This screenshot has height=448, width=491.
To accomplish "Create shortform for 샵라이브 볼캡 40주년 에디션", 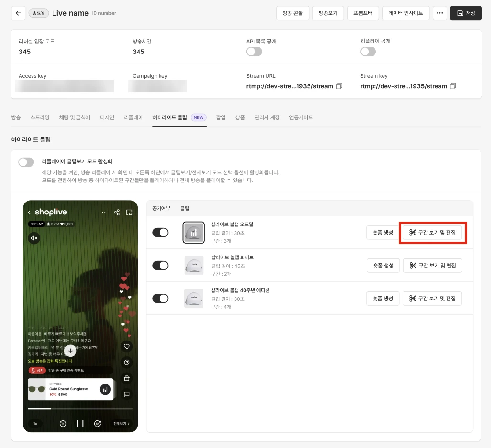I will click(383, 299).
